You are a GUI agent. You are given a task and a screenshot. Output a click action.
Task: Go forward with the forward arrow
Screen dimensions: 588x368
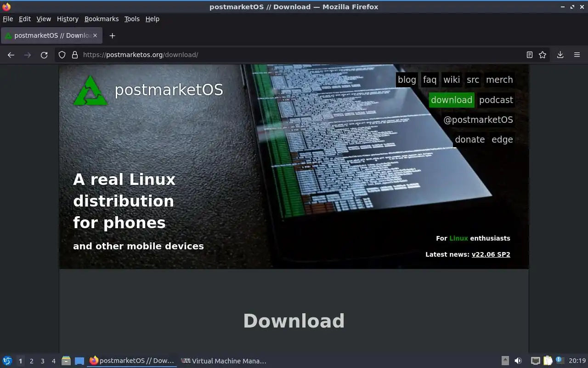point(28,55)
